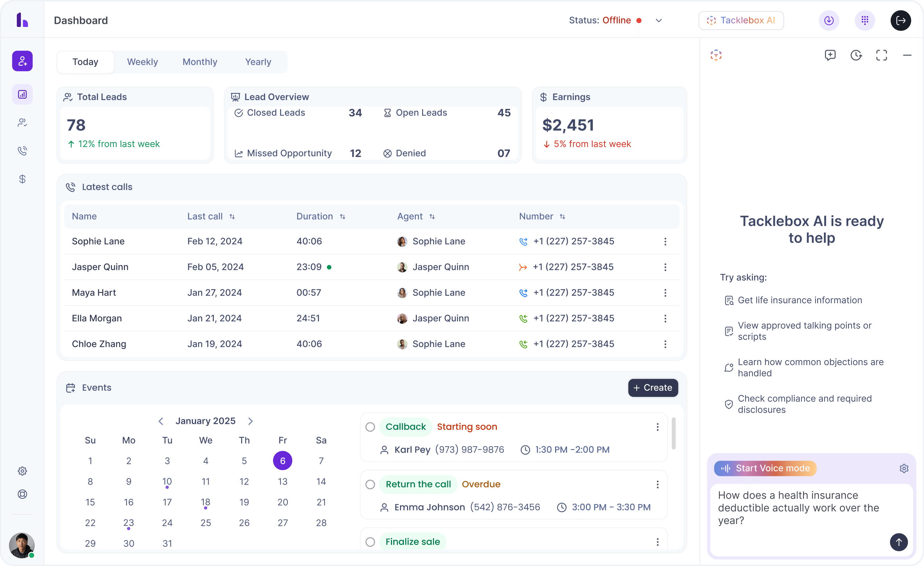924x566 pixels.
Task: Select the Add Contact icon in the sidebar
Action: coord(22,61)
